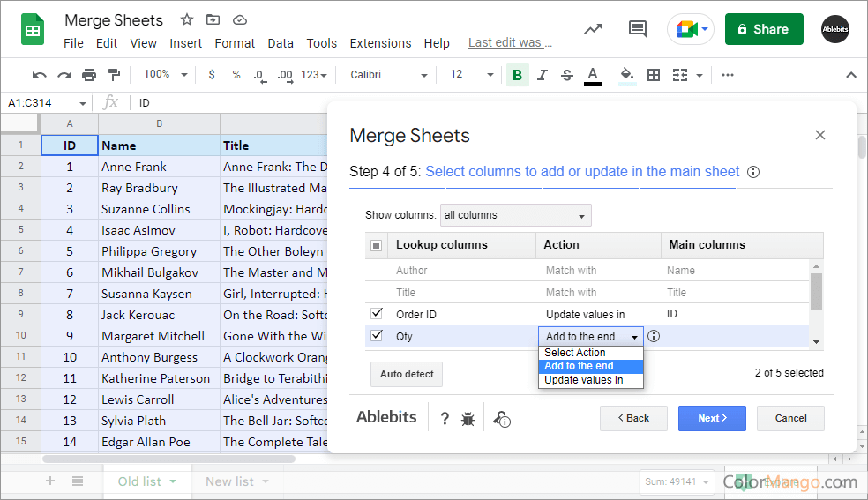Open the Ablebits help question mark

tap(445, 419)
